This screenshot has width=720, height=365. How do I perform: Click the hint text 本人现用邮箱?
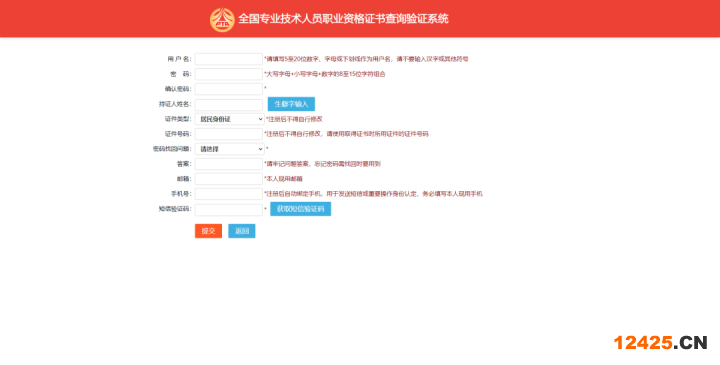tap(283, 179)
